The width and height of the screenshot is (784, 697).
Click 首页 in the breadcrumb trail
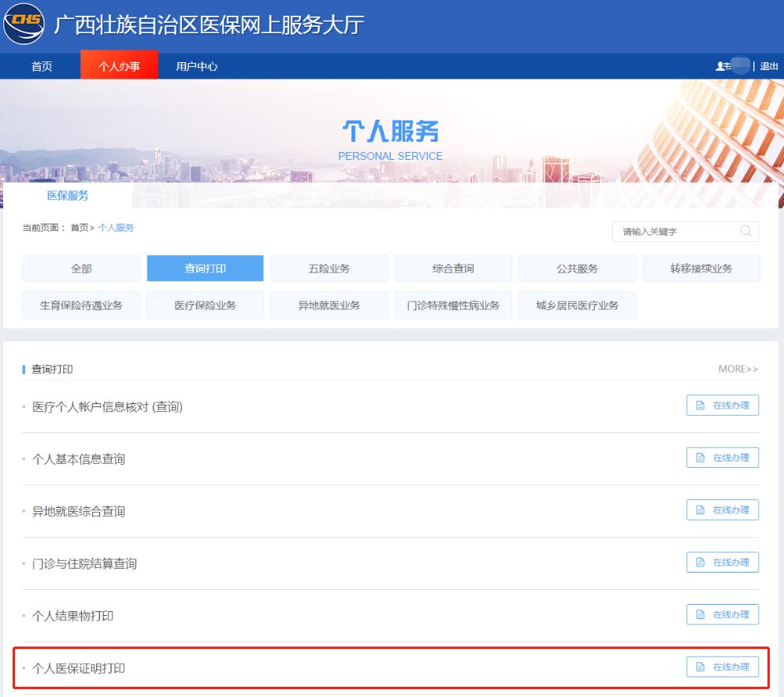(79, 228)
